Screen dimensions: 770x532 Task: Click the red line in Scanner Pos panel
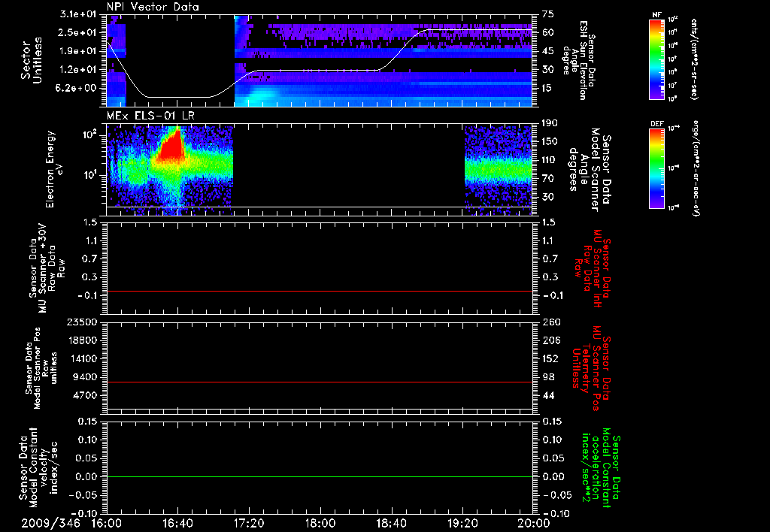[319, 382]
